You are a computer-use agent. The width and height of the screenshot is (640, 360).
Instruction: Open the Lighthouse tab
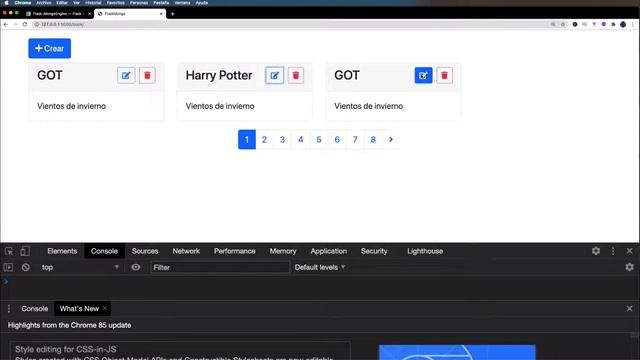425,251
